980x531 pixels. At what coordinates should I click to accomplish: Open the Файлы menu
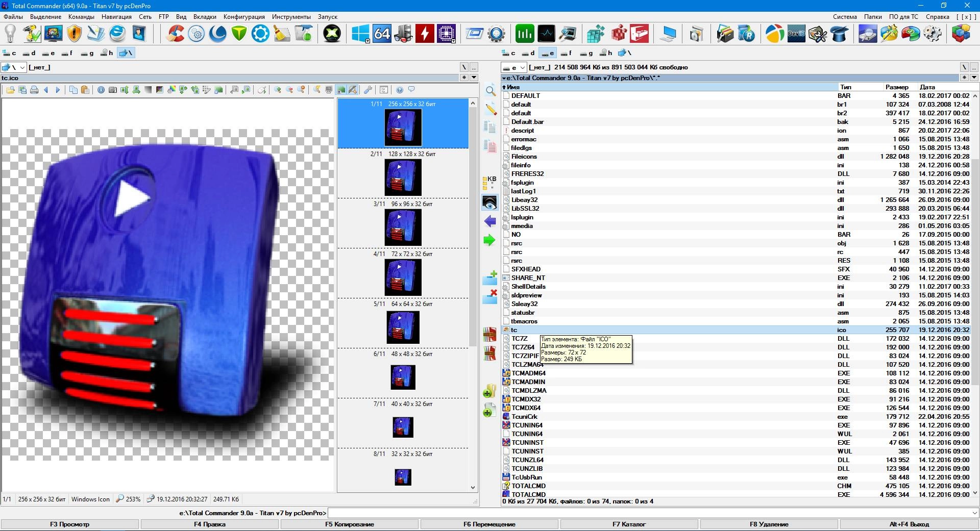(x=13, y=17)
